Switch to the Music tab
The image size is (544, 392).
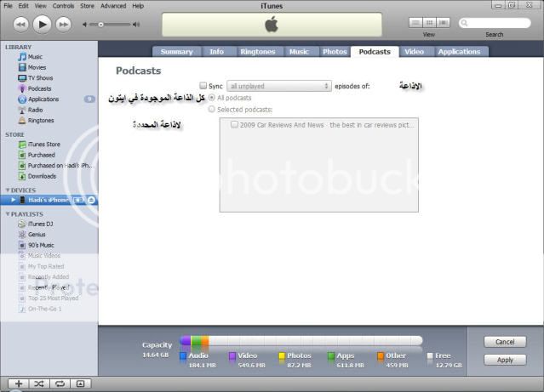(x=299, y=52)
